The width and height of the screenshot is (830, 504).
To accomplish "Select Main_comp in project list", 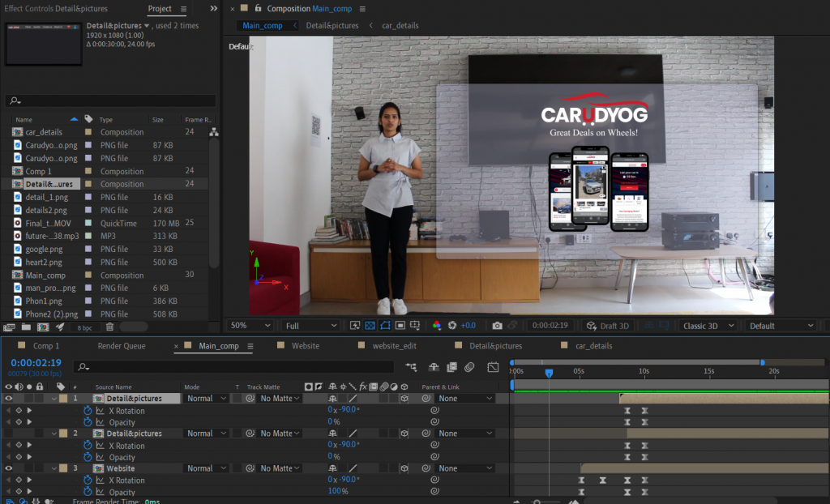I will 45,275.
